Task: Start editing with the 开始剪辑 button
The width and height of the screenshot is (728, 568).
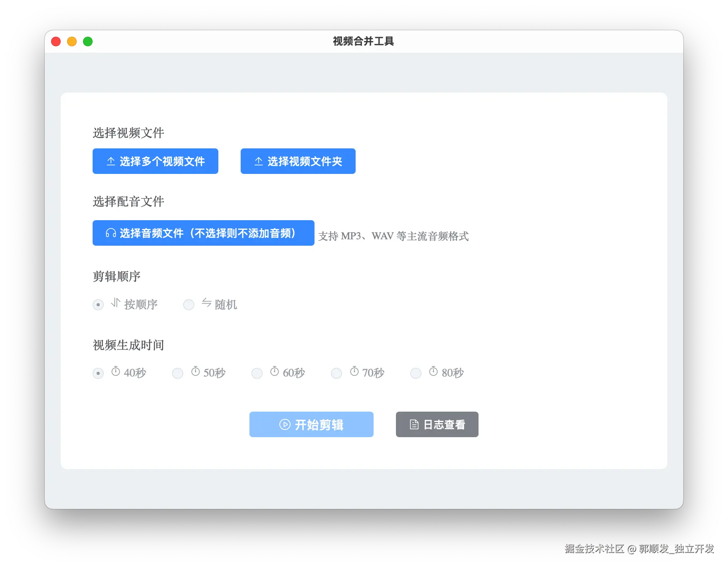Action: [311, 424]
